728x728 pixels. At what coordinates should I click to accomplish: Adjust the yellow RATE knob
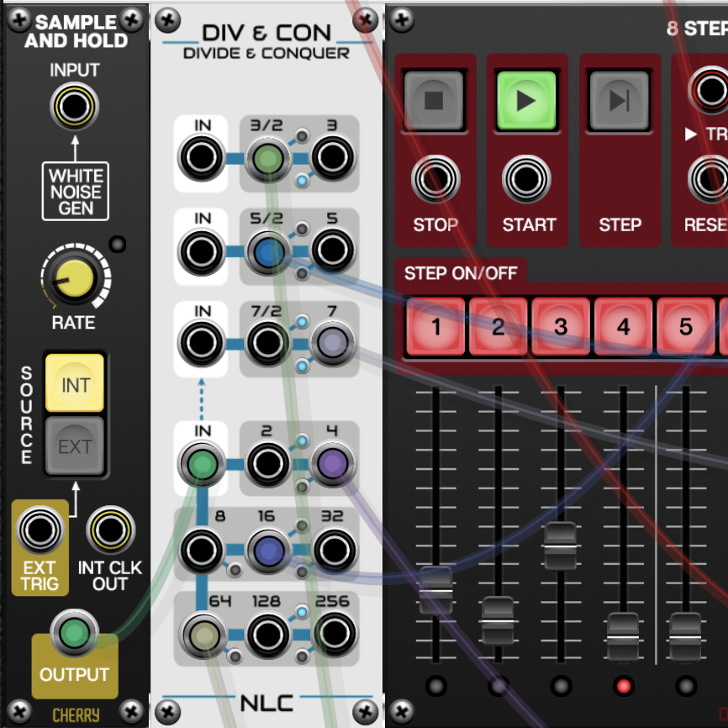[74, 278]
